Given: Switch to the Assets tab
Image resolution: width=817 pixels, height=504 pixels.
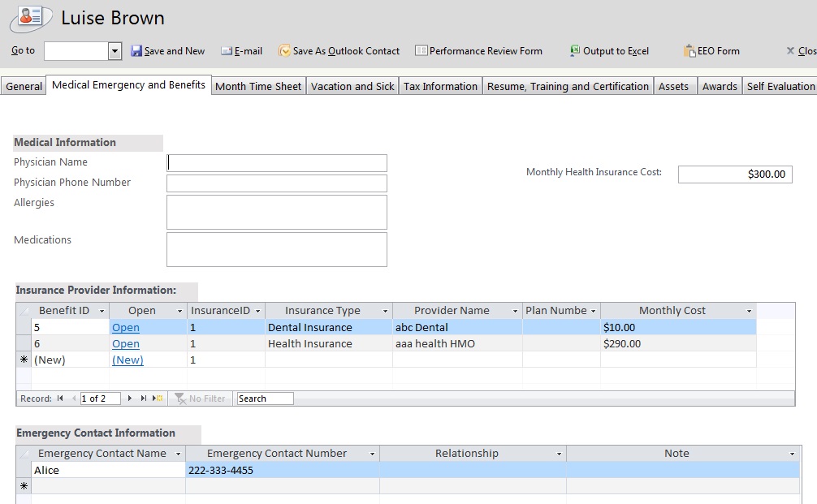Looking at the screenshot, I should pos(674,86).
